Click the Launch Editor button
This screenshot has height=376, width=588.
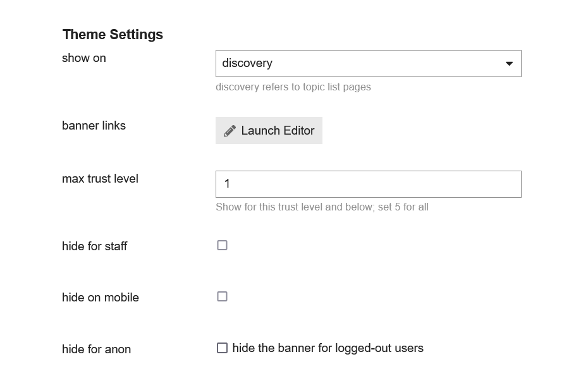269,130
